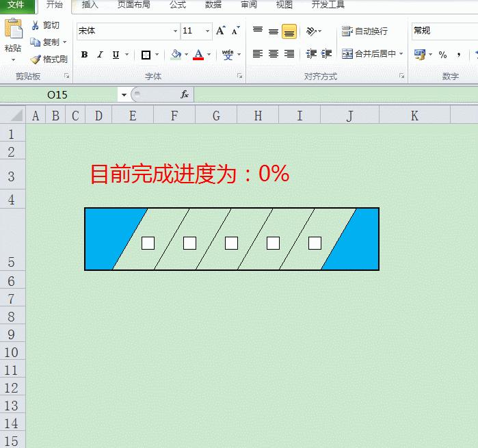The height and width of the screenshot is (448, 478).
Task: Open the 常规 number format combo box
Action: (x=444, y=31)
